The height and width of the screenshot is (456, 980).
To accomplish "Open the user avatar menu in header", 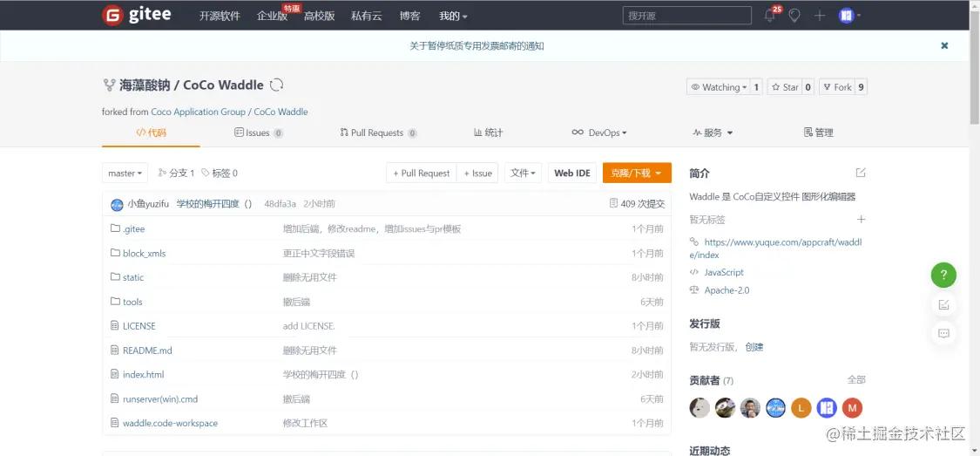I will [x=849, y=16].
